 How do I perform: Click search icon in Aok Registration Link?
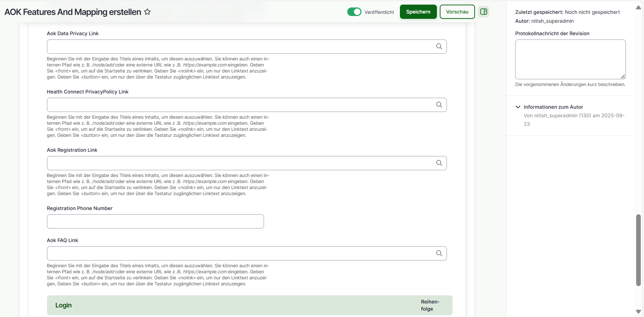click(x=439, y=163)
